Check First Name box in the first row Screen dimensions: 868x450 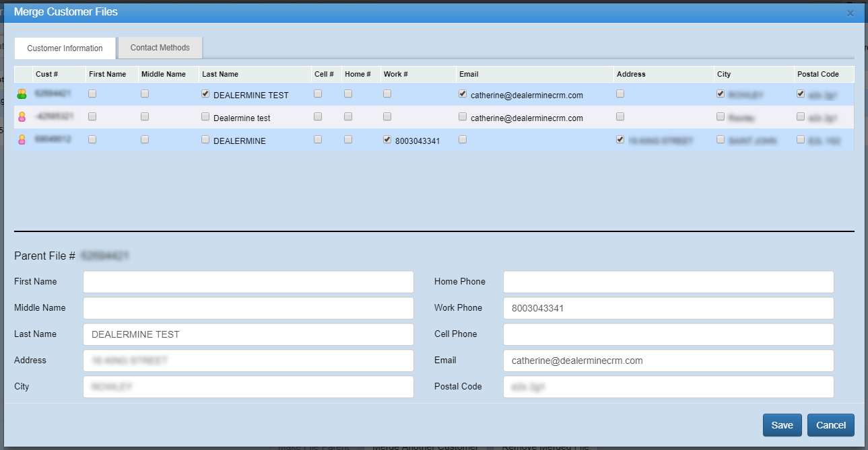click(x=92, y=94)
